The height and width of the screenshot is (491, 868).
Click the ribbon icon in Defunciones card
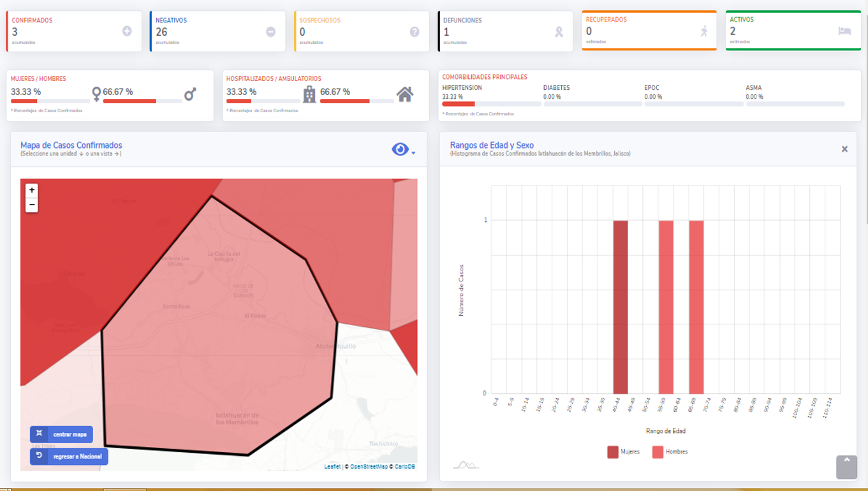pyautogui.click(x=559, y=32)
